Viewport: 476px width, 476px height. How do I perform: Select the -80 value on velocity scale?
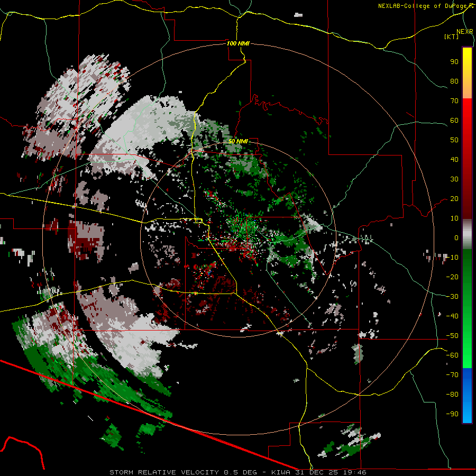tap(452, 395)
